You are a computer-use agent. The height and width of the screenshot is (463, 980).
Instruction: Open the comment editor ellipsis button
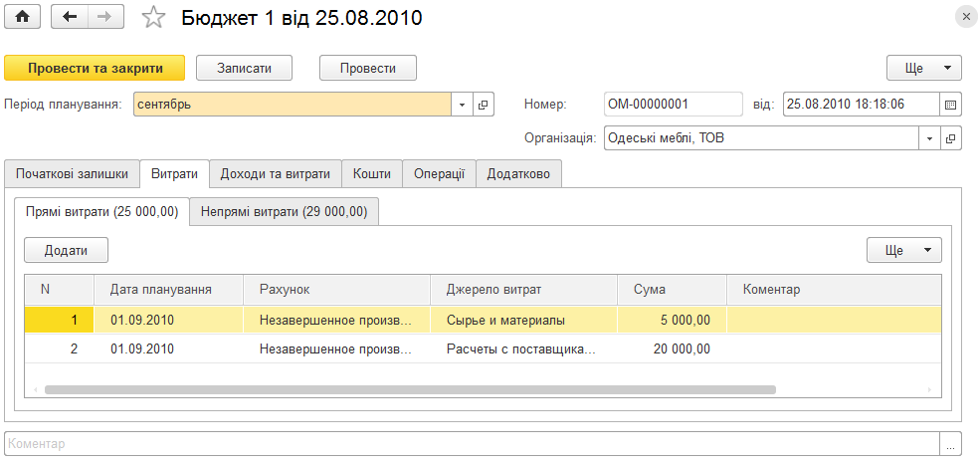pyautogui.click(x=950, y=444)
